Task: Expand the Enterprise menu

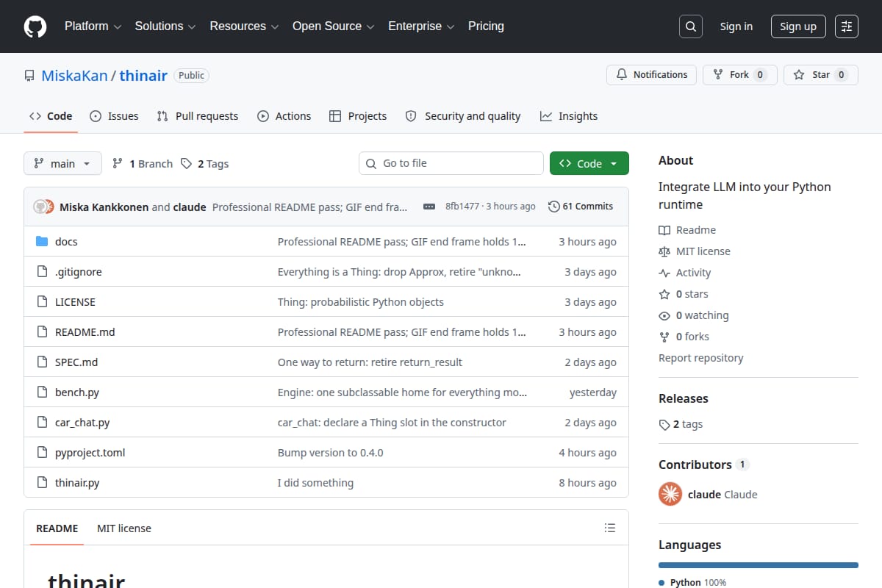Action: pyautogui.click(x=421, y=26)
